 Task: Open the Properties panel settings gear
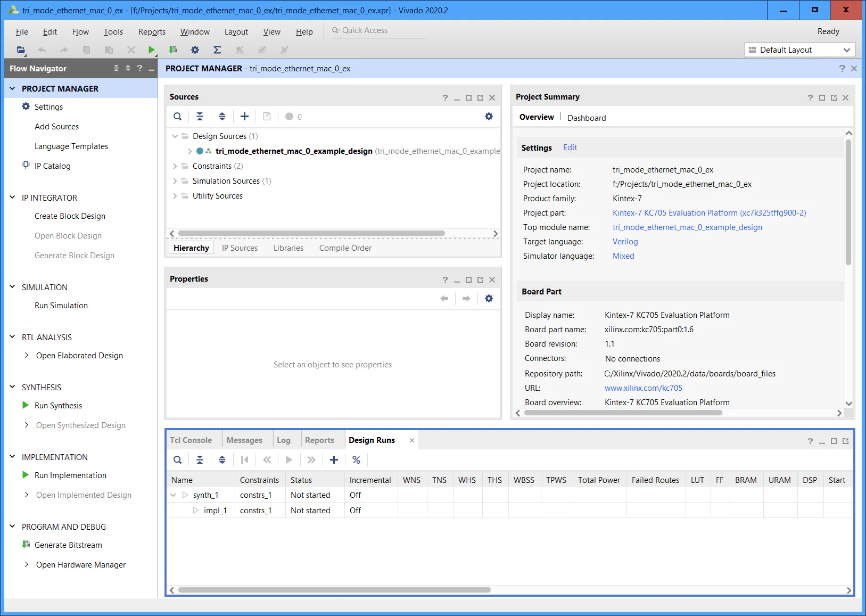pos(489,299)
